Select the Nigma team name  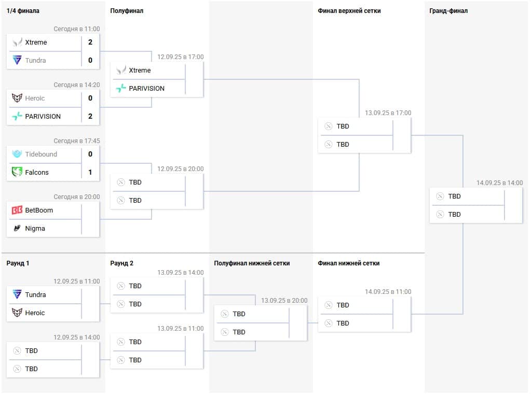tap(35, 228)
